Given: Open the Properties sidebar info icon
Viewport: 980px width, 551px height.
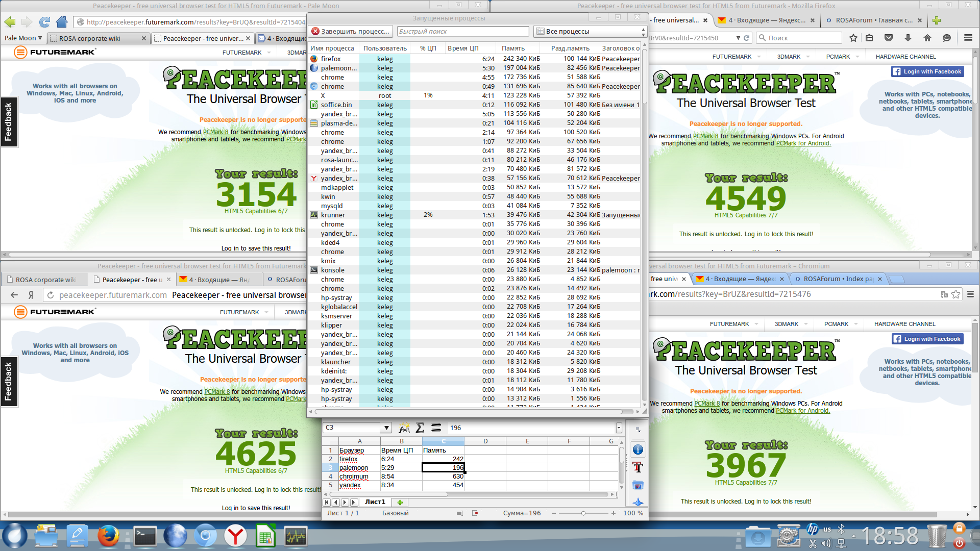Looking at the screenshot, I should click(638, 449).
